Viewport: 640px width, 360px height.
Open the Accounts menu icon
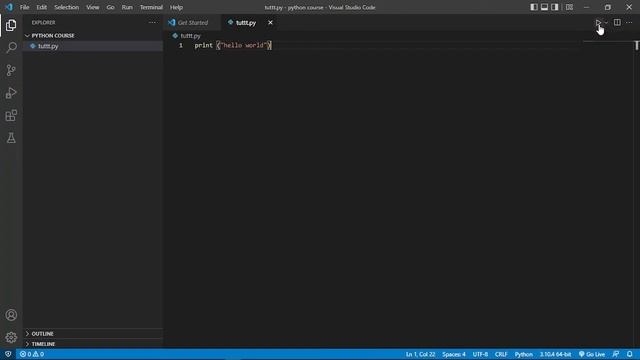coord(11,315)
